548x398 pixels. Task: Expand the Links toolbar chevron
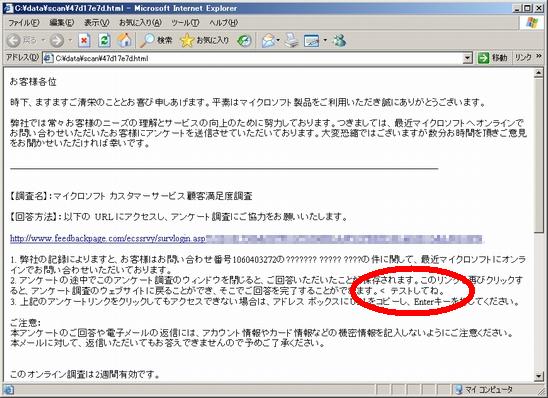tap(539, 56)
